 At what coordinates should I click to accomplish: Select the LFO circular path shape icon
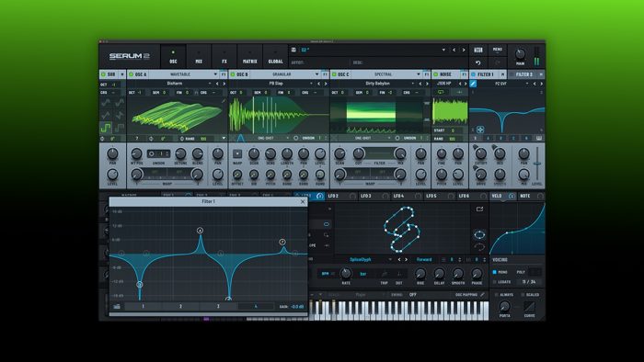(x=479, y=235)
